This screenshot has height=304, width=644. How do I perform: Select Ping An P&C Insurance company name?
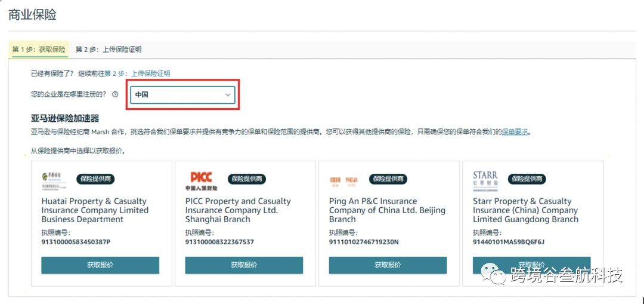tap(387, 210)
